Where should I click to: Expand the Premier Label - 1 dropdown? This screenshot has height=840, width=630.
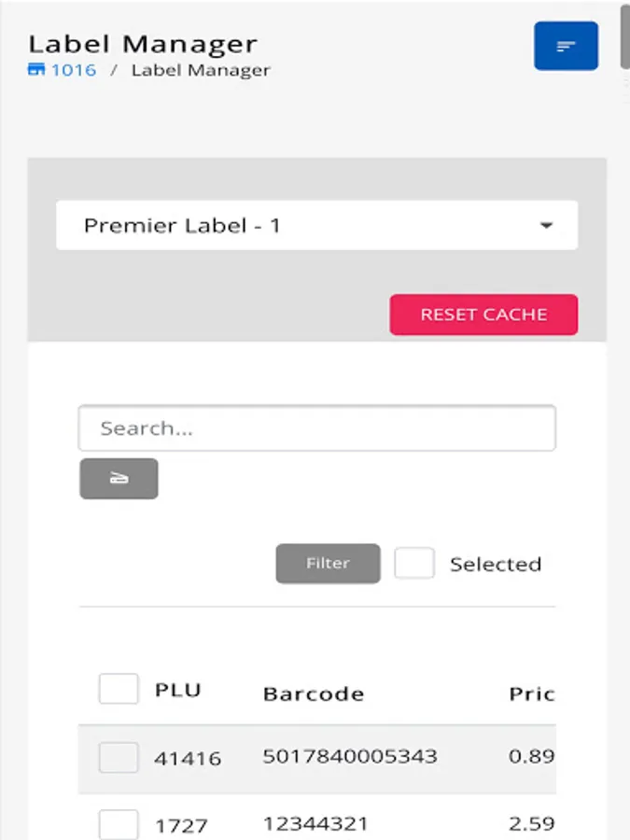click(316, 225)
